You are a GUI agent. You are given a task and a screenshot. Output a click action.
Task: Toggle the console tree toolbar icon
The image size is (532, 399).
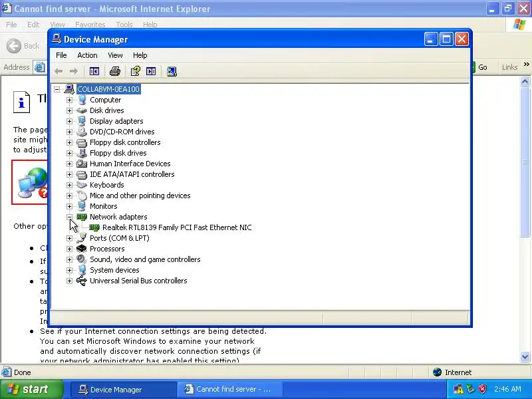coord(94,71)
